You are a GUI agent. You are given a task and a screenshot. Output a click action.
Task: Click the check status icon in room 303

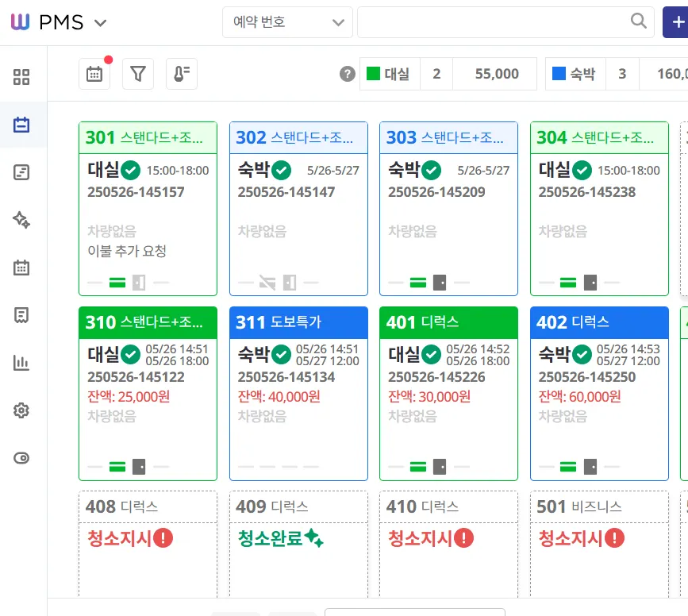point(432,171)
